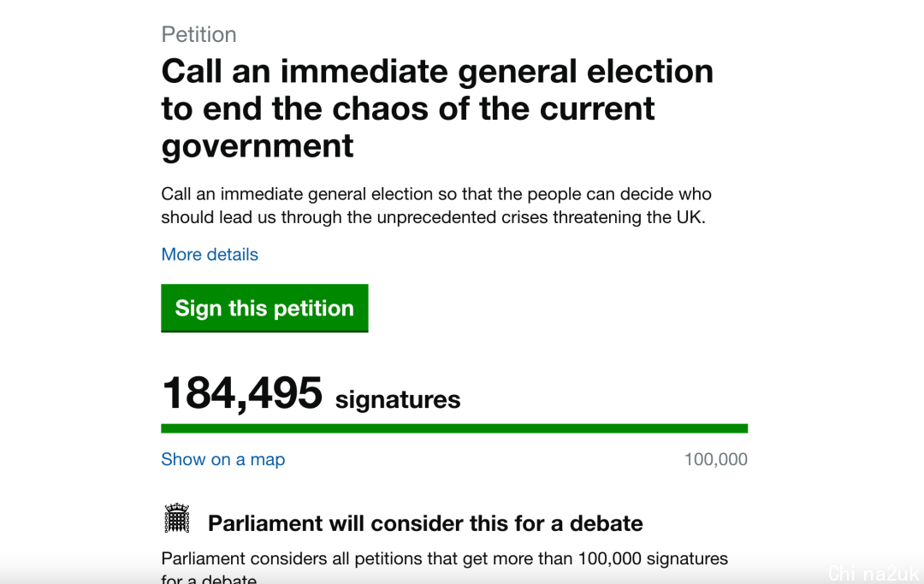Click the petition summary paragraph text
924x584 pixels.
click(436, 205)
